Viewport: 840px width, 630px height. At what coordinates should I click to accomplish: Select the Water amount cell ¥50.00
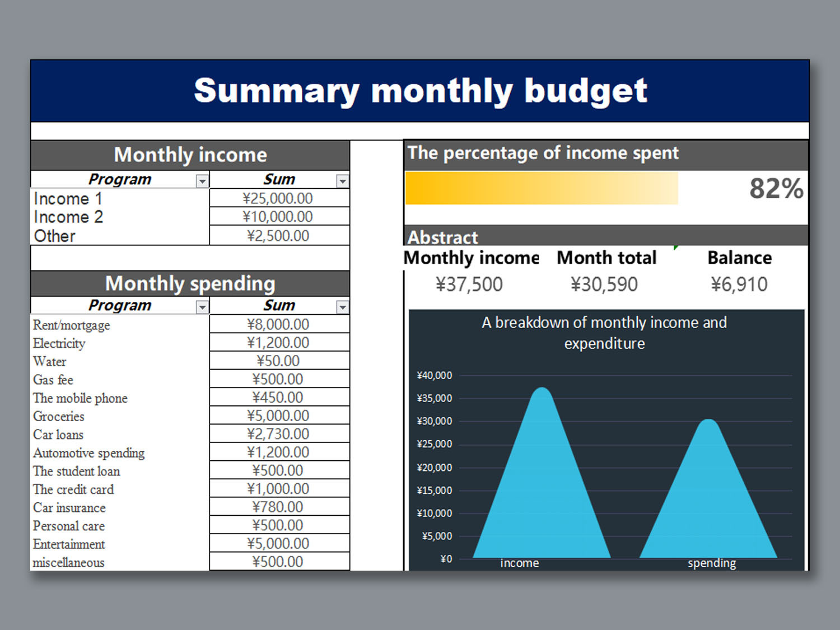pyautogui.click(x=278, y=361)
